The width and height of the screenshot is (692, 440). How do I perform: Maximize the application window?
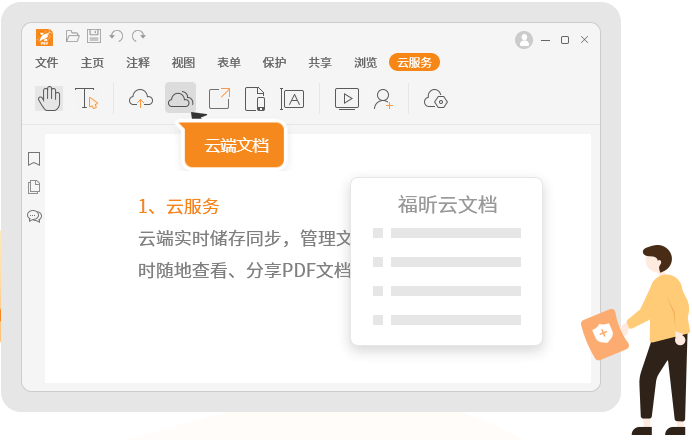coord(565,40)
